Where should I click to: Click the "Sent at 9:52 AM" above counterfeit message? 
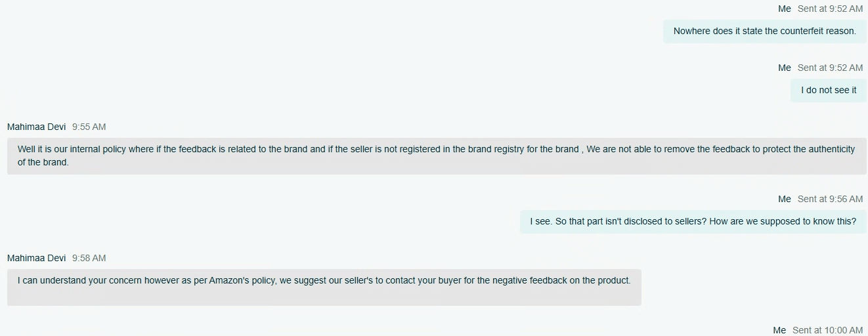[830, 9]
